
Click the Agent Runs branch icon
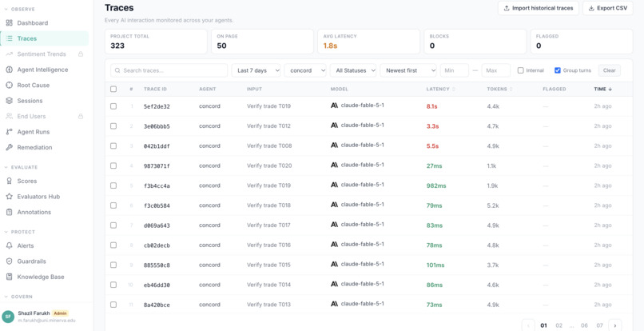tap(9, 132)
